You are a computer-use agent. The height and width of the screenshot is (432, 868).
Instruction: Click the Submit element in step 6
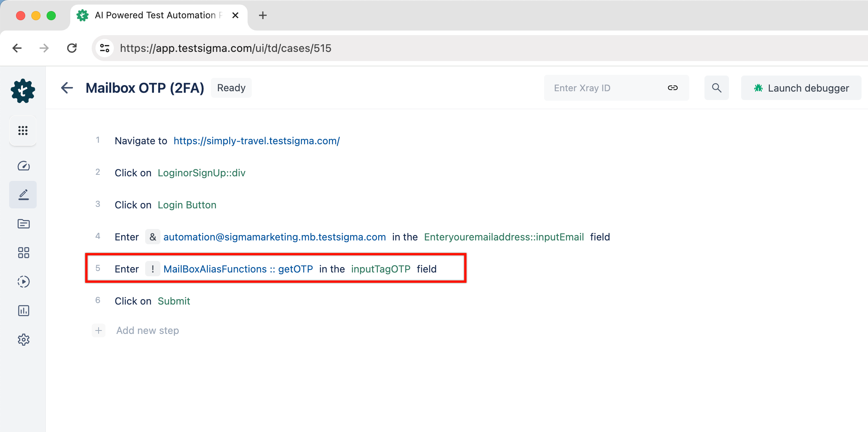pyautogui.click(x=174, y=301)
